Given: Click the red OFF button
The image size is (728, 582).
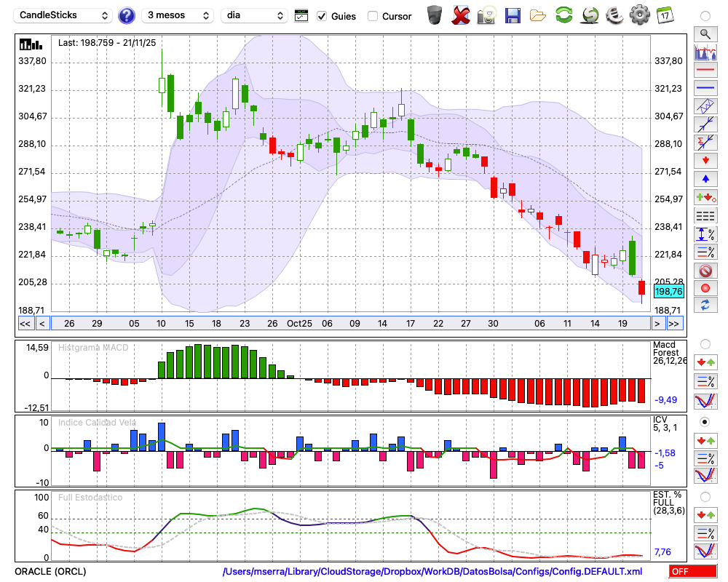Looking at the screenshot, I should coord(692,572).
